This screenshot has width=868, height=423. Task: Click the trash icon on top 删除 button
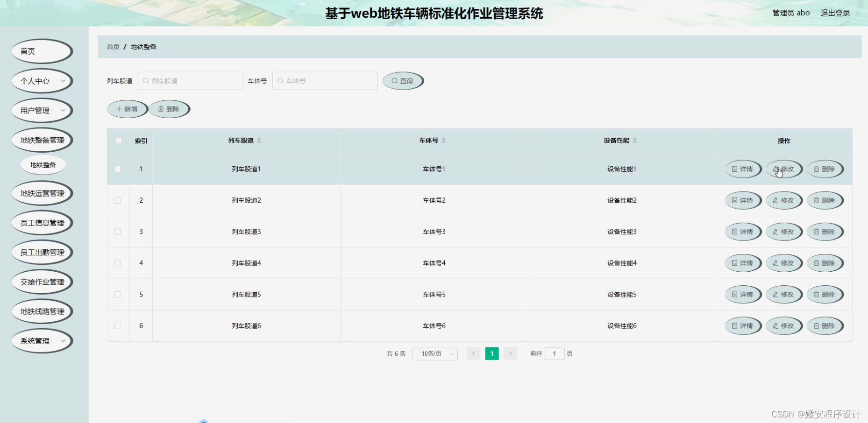point(161,109)
